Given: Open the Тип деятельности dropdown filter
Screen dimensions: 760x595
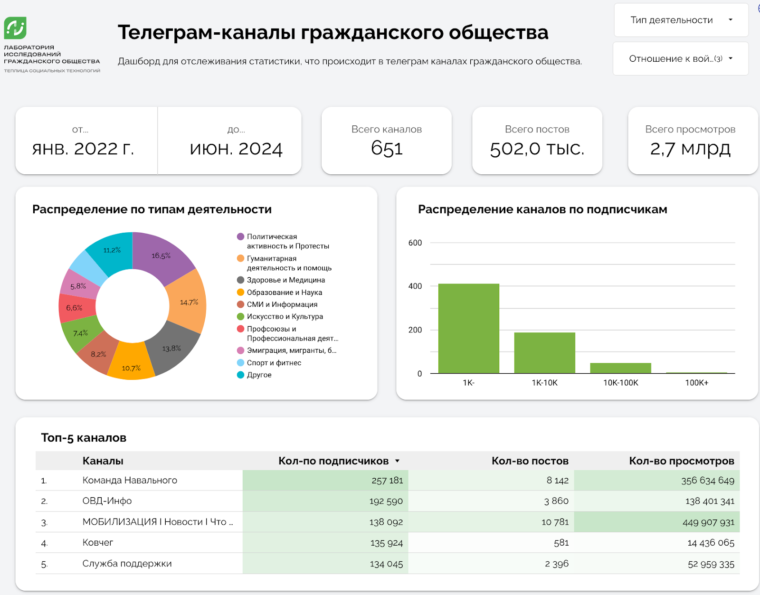Looking at the screenshot, I should 680,19.
